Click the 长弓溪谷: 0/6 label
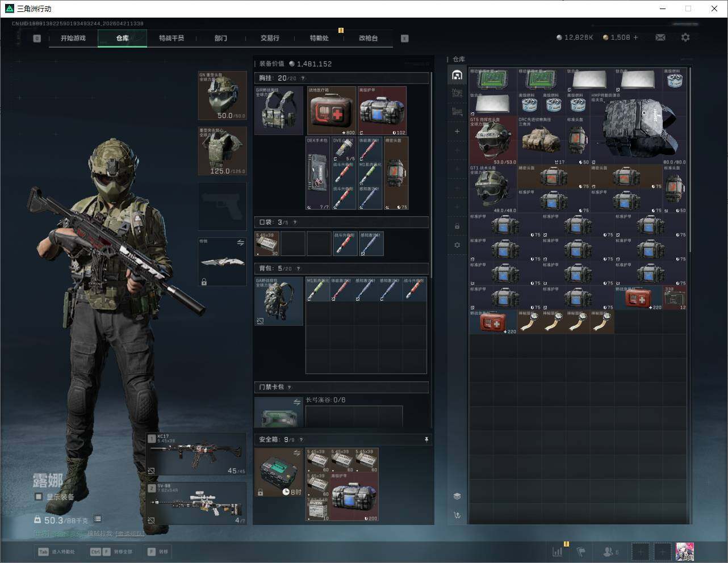This screenshot has width=728, height=563. [x=325, y=400]
